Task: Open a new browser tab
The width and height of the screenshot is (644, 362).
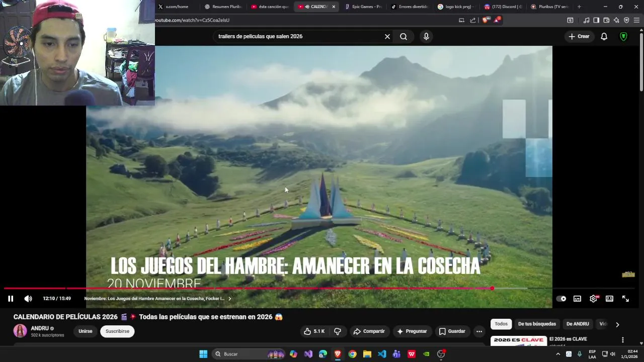Action: click(x=579, y=7)
